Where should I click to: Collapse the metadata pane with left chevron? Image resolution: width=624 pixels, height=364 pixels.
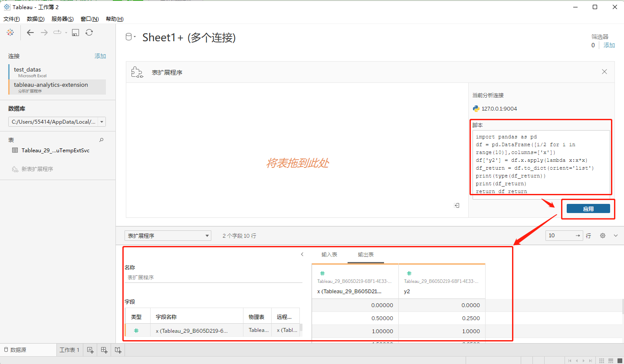pyautogui.click(x=302, y=255)
